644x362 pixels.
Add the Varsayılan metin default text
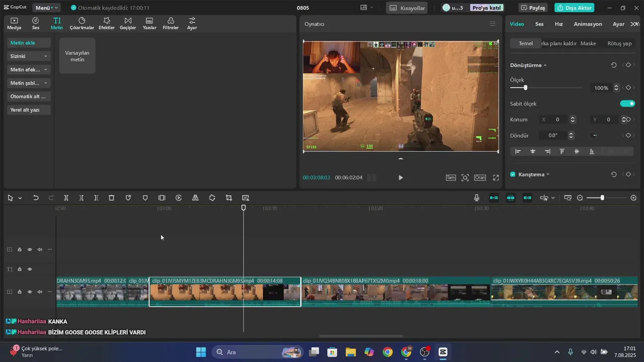click(x=77, y=56)
